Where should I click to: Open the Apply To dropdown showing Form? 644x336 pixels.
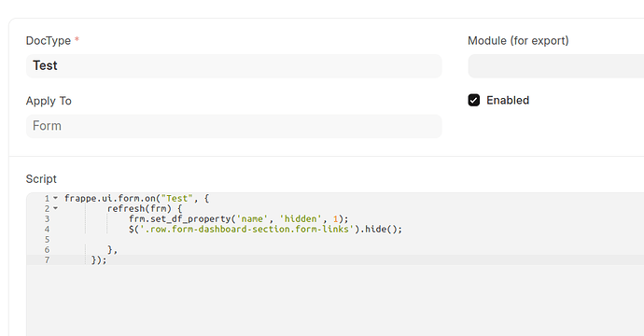point(233,126)
